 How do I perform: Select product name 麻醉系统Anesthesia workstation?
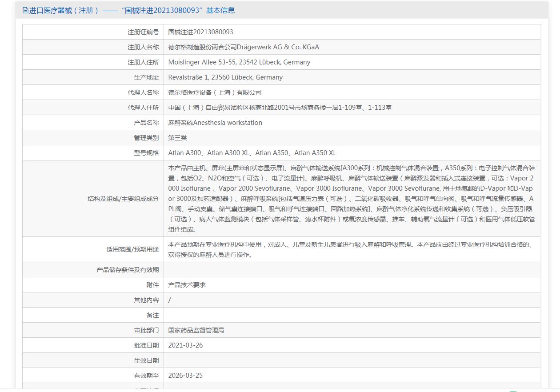pyautogui.click(x=215, y=123)
